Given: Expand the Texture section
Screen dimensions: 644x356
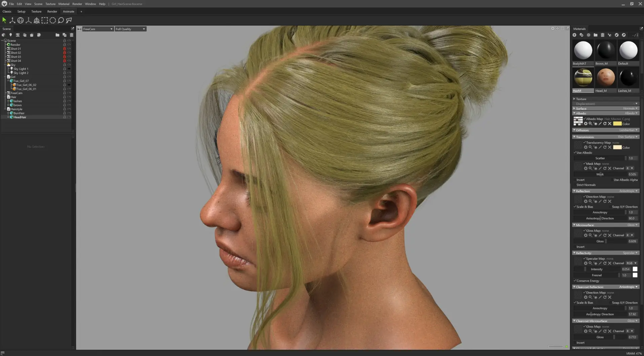Looking at the screenshot, I should 574,99.
